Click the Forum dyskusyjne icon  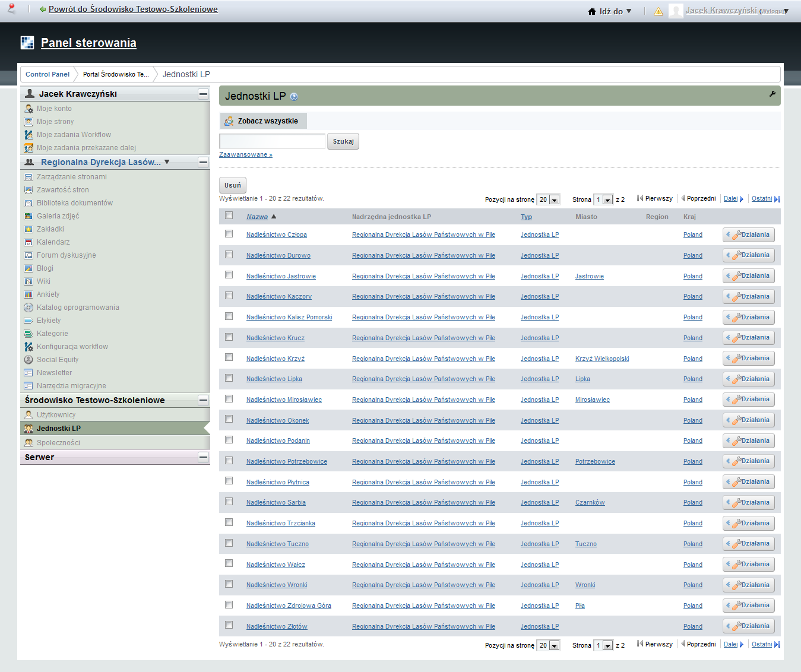29,255
